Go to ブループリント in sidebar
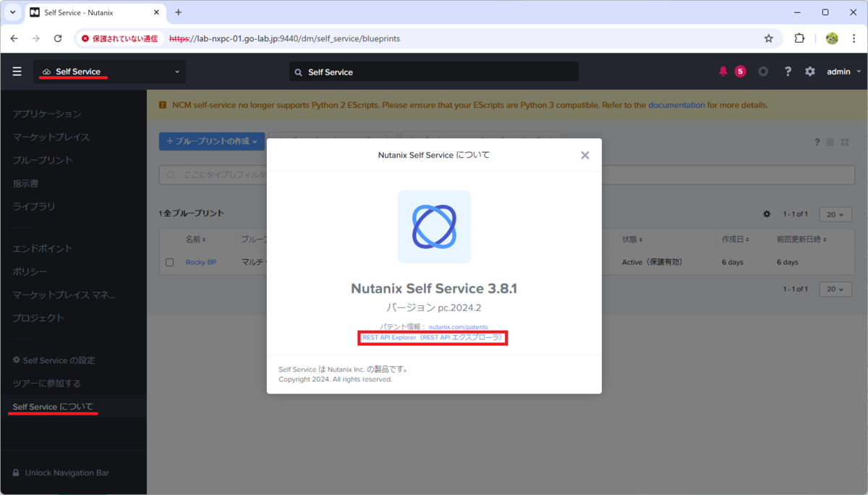The width and height of the screenshot is (868, 495). [43, 160]
